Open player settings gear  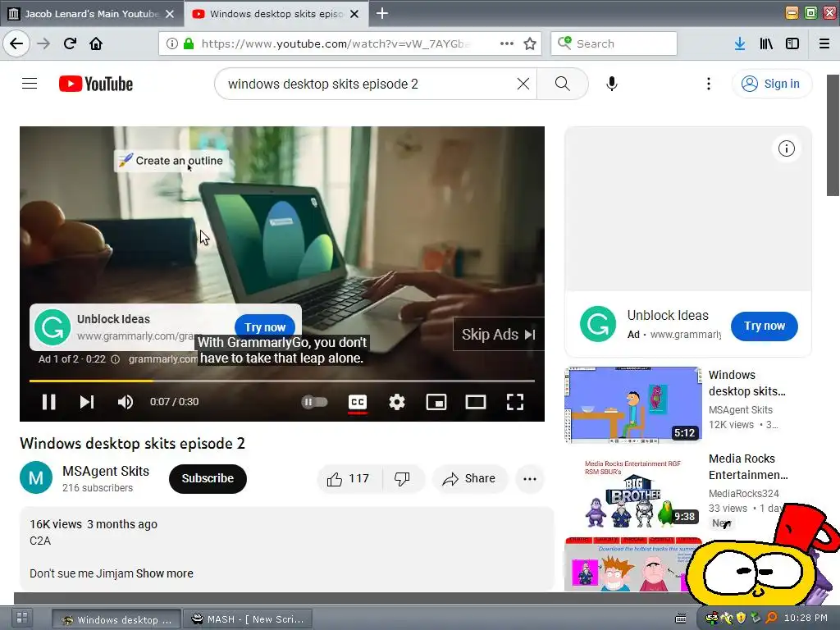click(x=397, y=402)
